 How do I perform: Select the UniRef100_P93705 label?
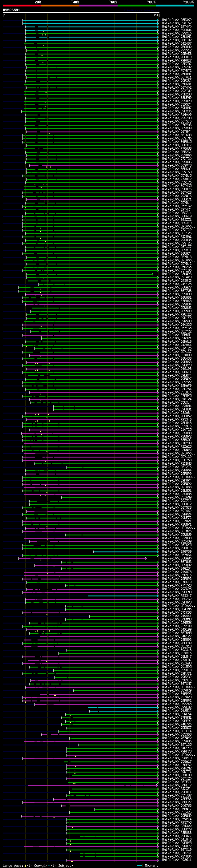tap(176, 822)
